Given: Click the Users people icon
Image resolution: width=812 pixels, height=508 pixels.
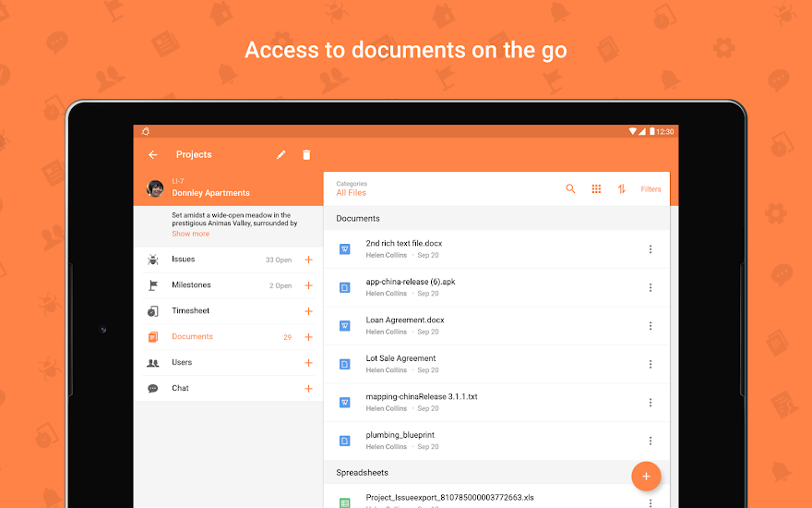Looking at the screenshot, I should point(153,363).
